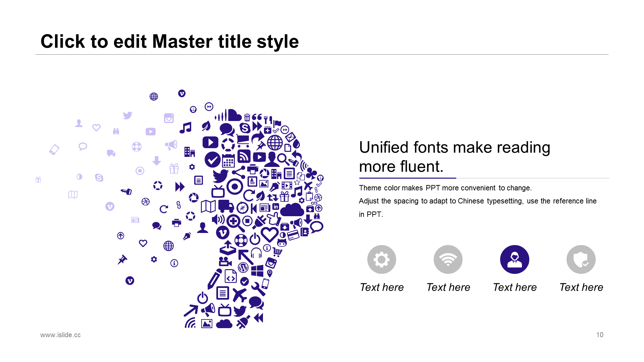Click the magnifier with plus sign icon
The width and height of the screenshot is (644, 362).
coord(235,224)
